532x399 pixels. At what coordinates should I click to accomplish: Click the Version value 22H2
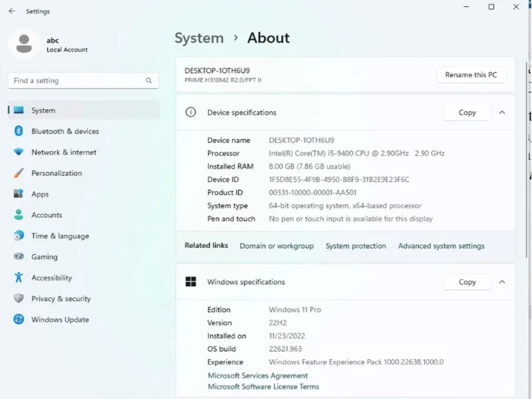coord(277,323)
